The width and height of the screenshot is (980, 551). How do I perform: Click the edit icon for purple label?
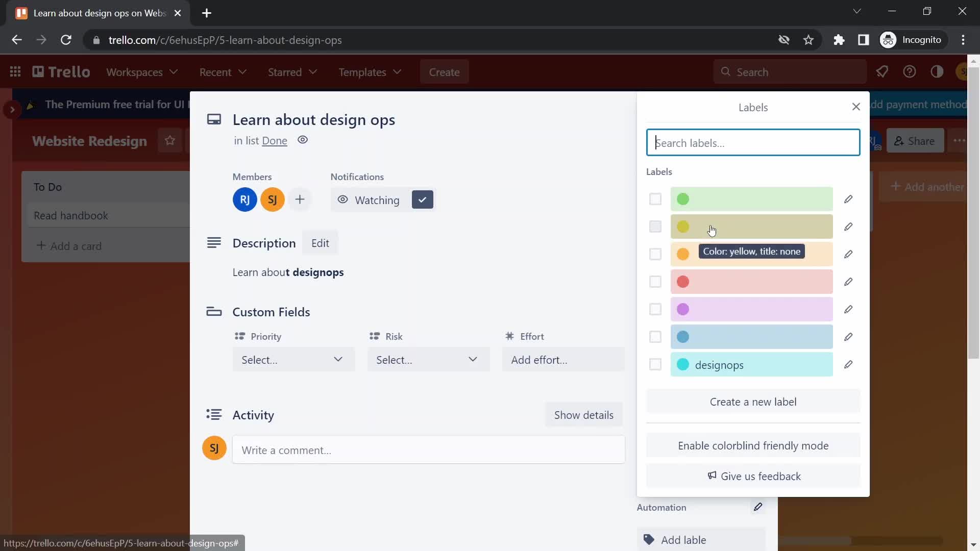coord(848,309)
